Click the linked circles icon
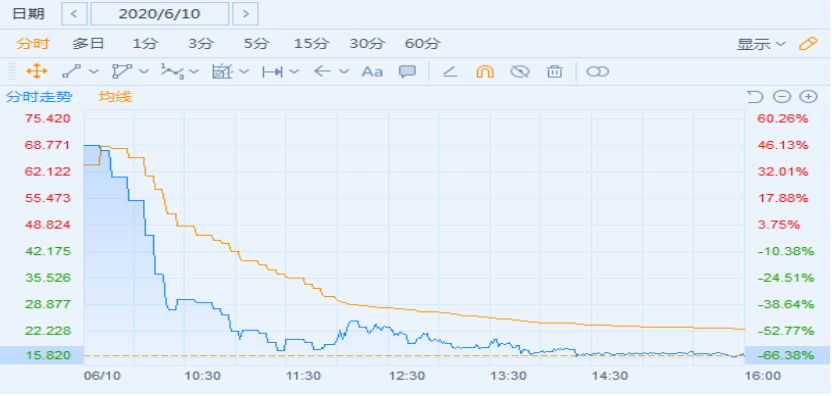The width and height of the screenshot is (832, 396). (x=597, y=72)
